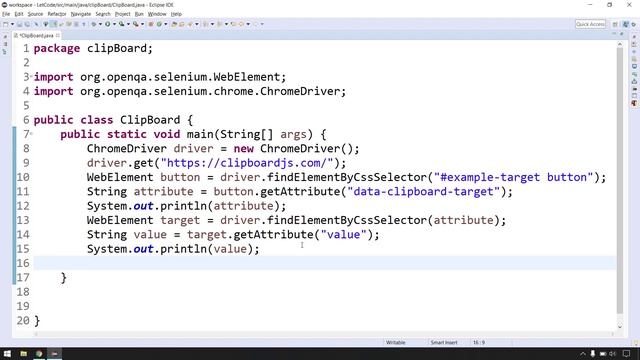Show hidden system tray icons
Screen dimensions: 640x360
click(582, 353)
